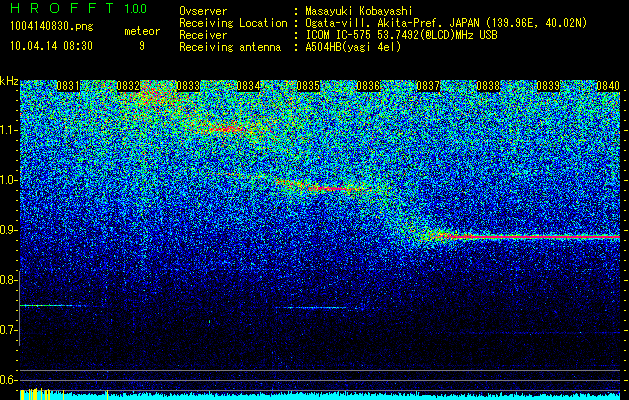Click the 0831 time marker
The width and height of the screenshot is (629, 400).
coord(67,86)
